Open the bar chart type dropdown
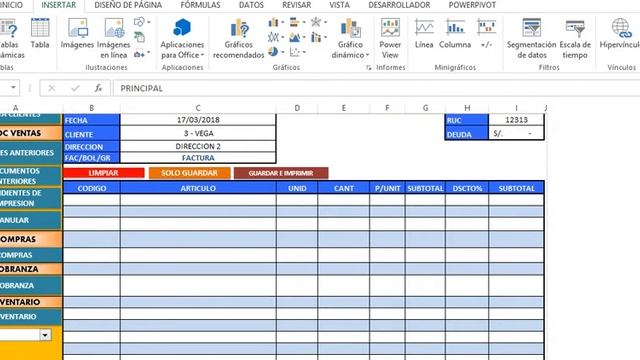The width and height of the screenshot is (640, 360). (297, 22)
